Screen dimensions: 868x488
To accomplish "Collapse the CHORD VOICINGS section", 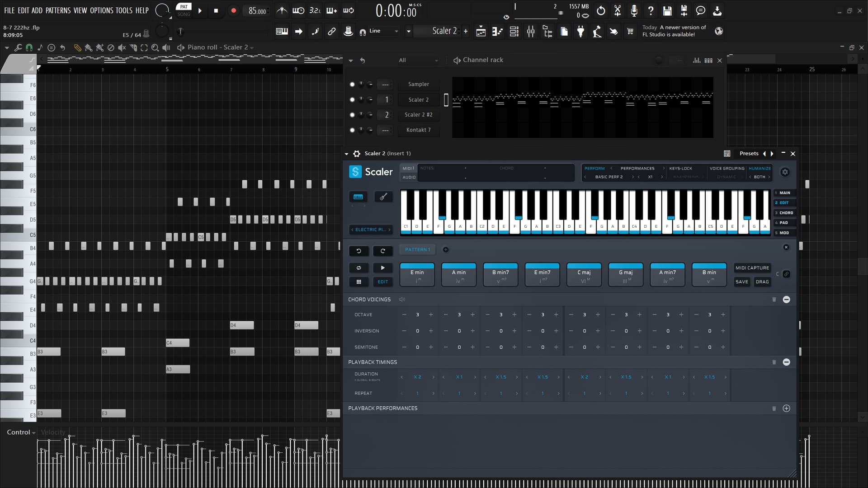I will click(786, 300).
